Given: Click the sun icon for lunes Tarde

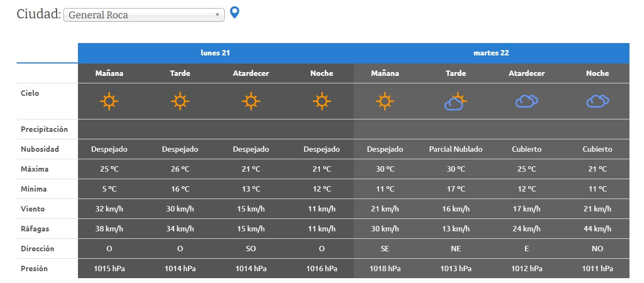Looking at the screenshot, I should tap(180, 101).
